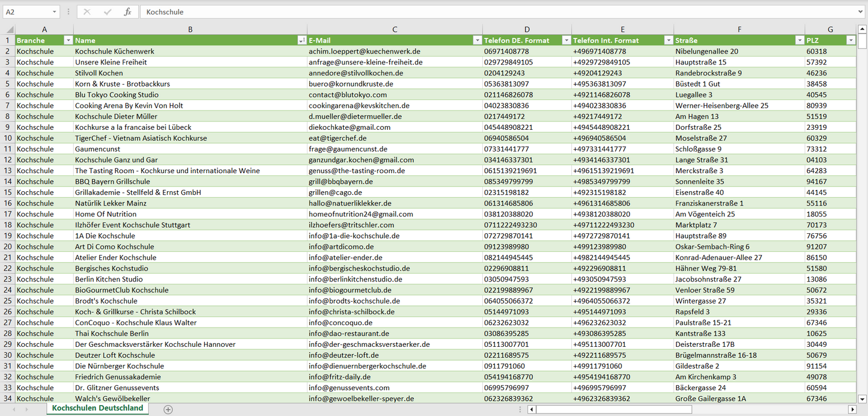Click the horizontal scrollbar right arrow
868x416 pixels.
(x=852, y=409)
